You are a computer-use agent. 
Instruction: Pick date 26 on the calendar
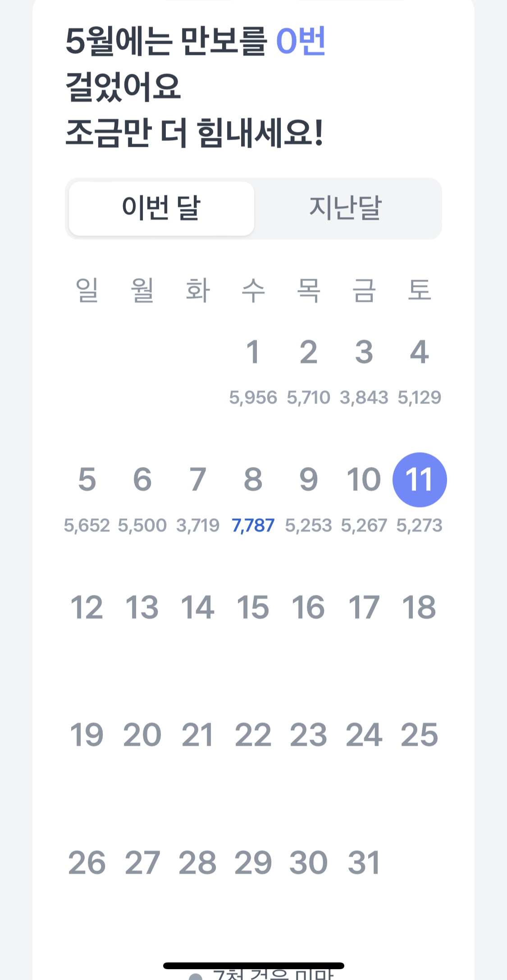click(x=87, y=863)
